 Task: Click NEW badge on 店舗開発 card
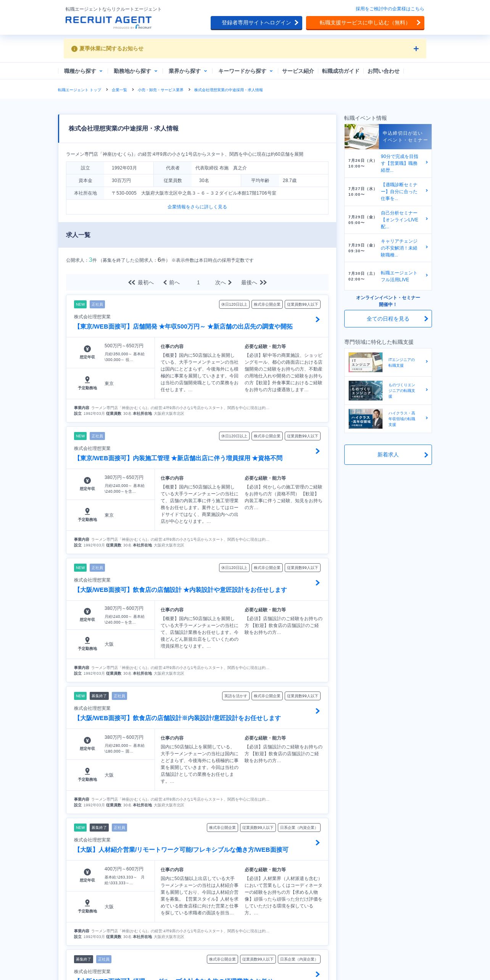point(80,305)
